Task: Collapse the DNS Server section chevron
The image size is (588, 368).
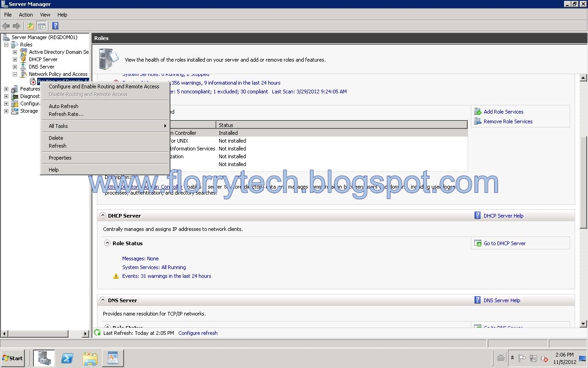Action: (x=103, y=300)
